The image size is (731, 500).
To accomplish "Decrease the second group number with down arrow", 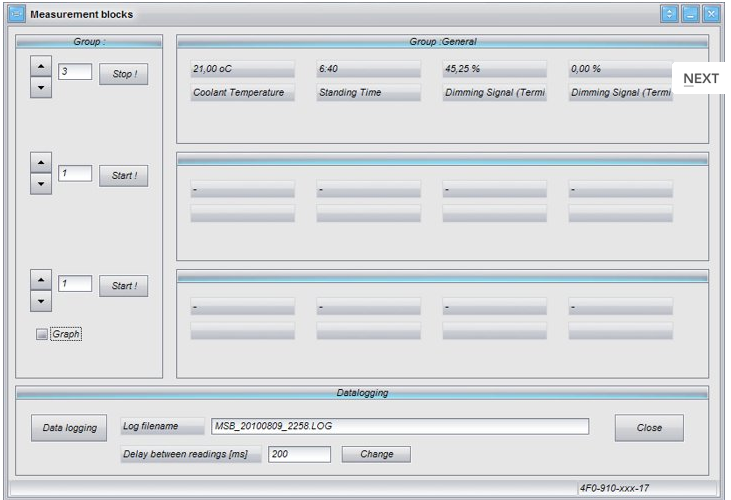I will 40,185.
